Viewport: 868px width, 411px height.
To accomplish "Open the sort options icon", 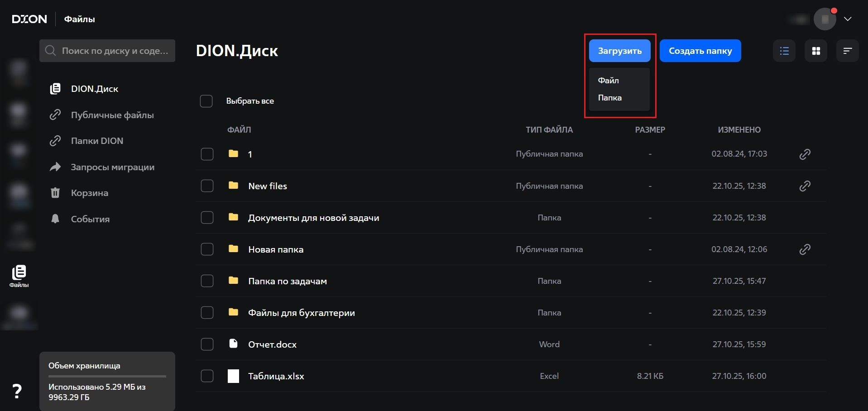I will pyautogui.click(x=847, y=51).
